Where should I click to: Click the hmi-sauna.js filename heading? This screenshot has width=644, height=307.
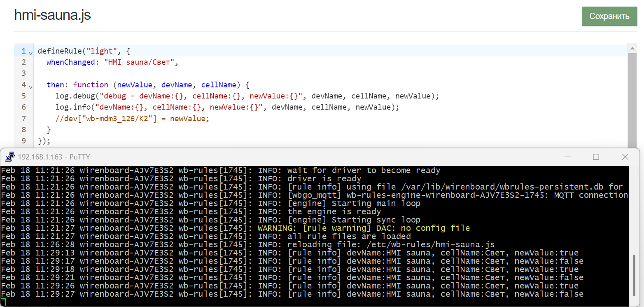pyautogui.click(x=52, y=14)
